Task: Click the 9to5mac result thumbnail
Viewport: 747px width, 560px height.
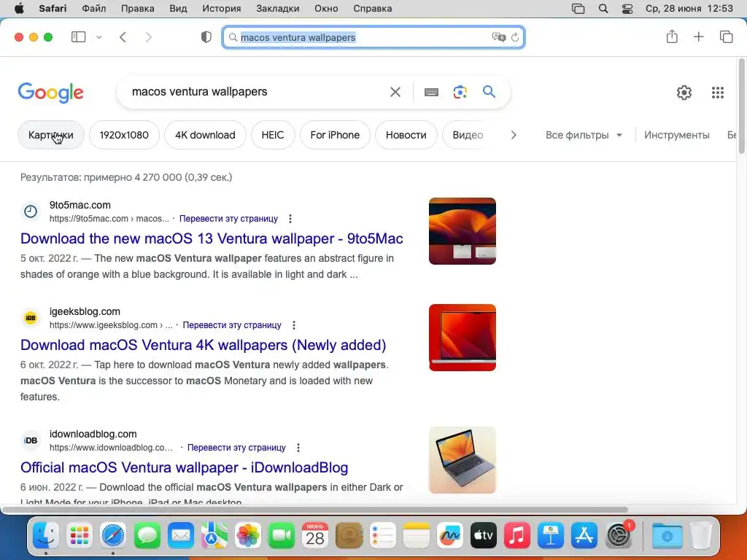Action: [x=462, y=231]
